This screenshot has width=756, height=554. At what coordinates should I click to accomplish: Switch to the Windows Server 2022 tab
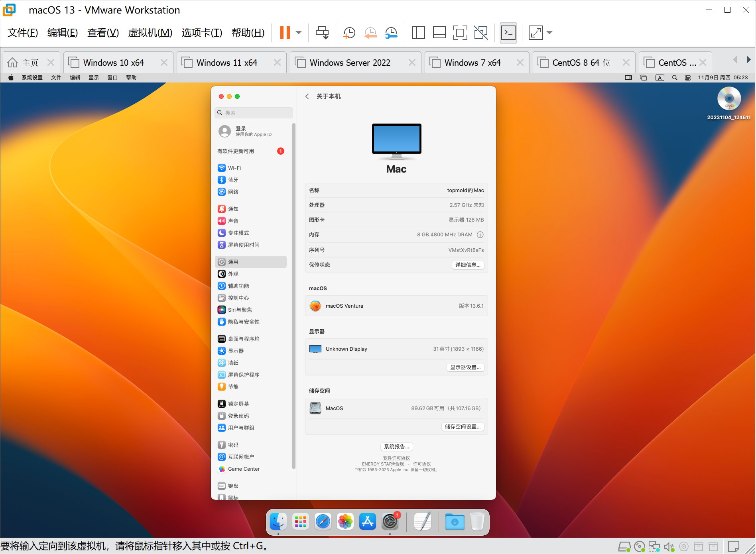point(350,63)
